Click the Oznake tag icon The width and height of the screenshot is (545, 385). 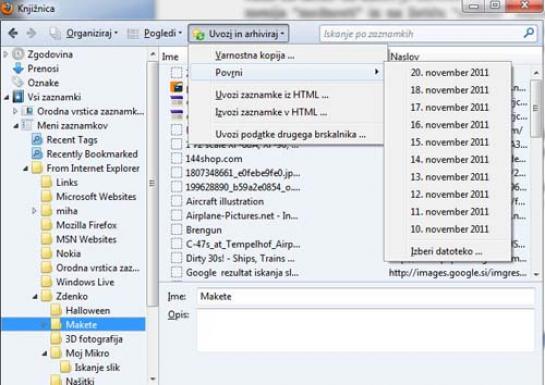coord(18,82)
